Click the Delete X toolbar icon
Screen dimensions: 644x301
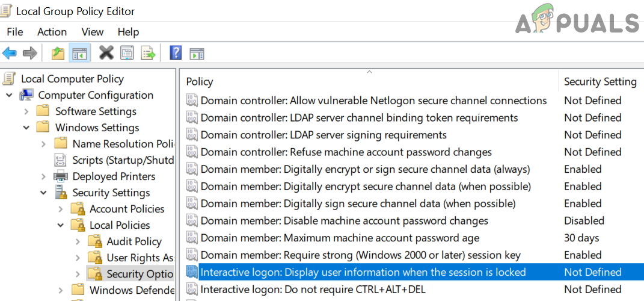pyautogui.click(x=106, y=54)
